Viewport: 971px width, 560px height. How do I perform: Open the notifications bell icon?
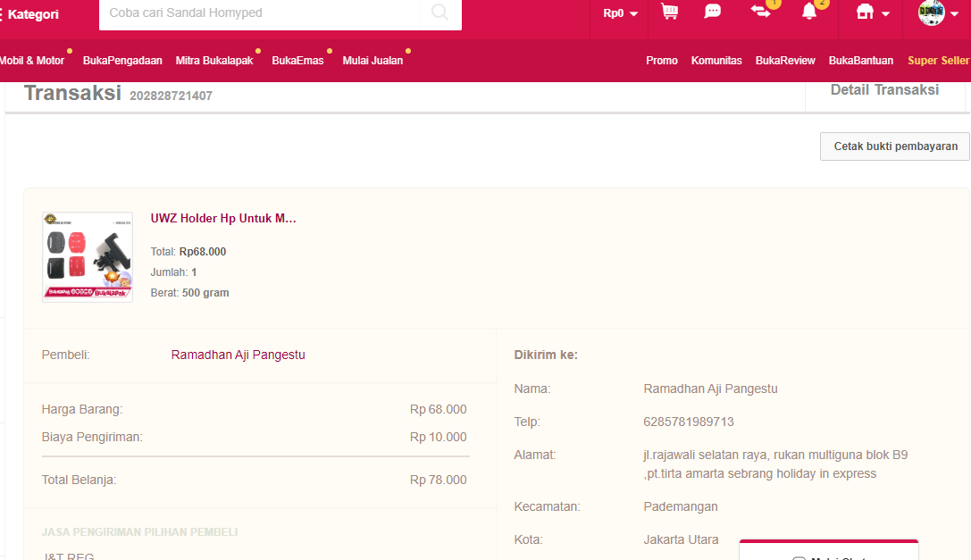(x=809, y=12)
